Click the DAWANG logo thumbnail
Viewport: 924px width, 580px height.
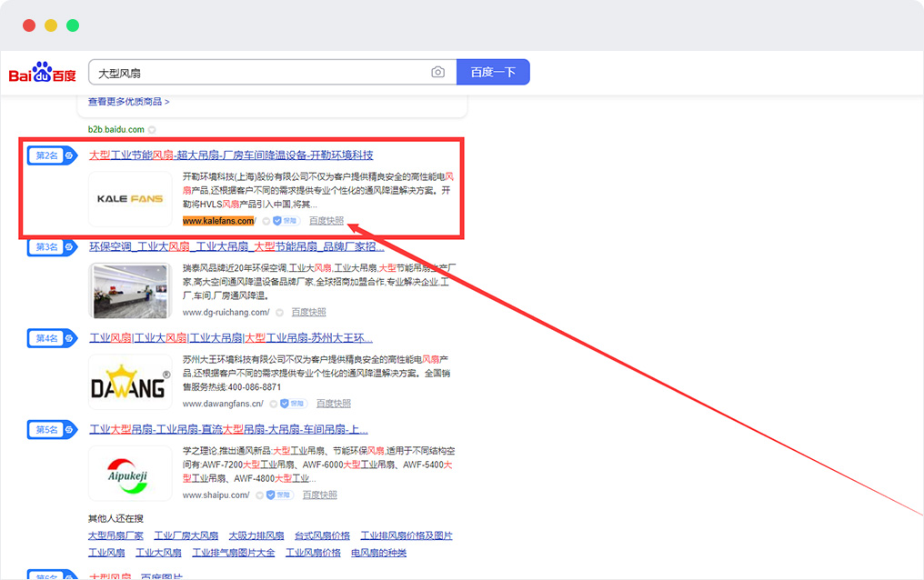tap(130, 382)
